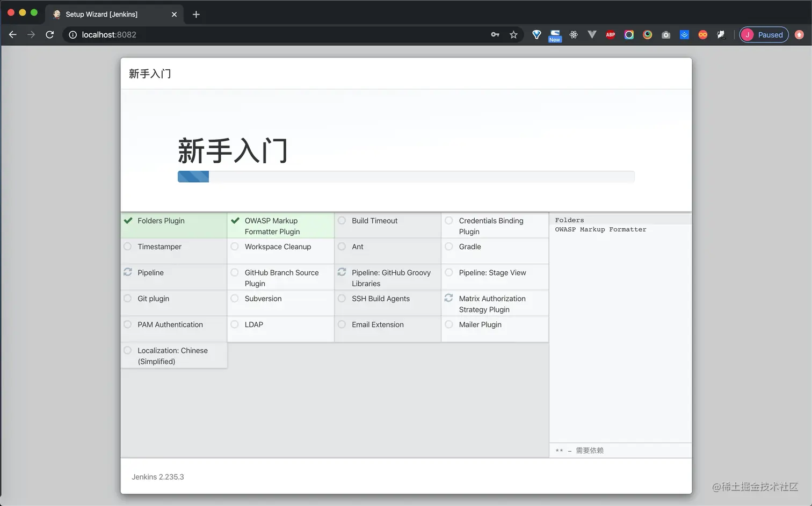This screenshot has width=812, height=506.
Task: Click the OWASP Markup Formatter checkmark
Action: (235, 220)
